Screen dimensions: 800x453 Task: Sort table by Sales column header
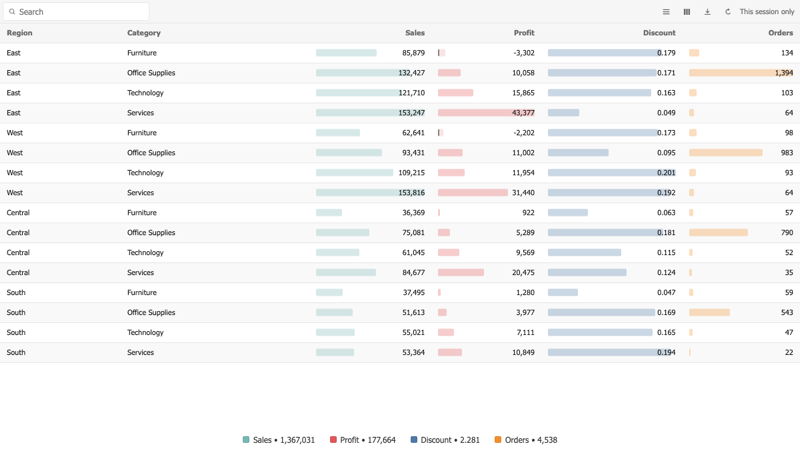(x=415, y=33)
